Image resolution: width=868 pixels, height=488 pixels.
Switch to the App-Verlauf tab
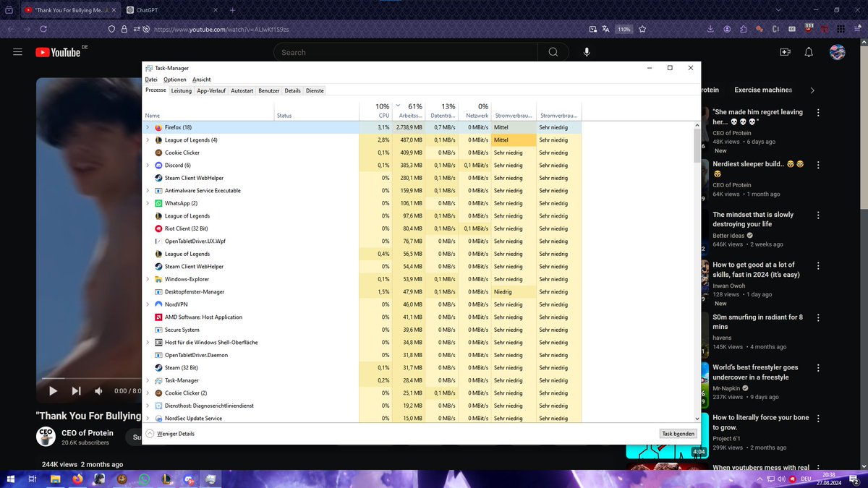[x=211, y=90]
